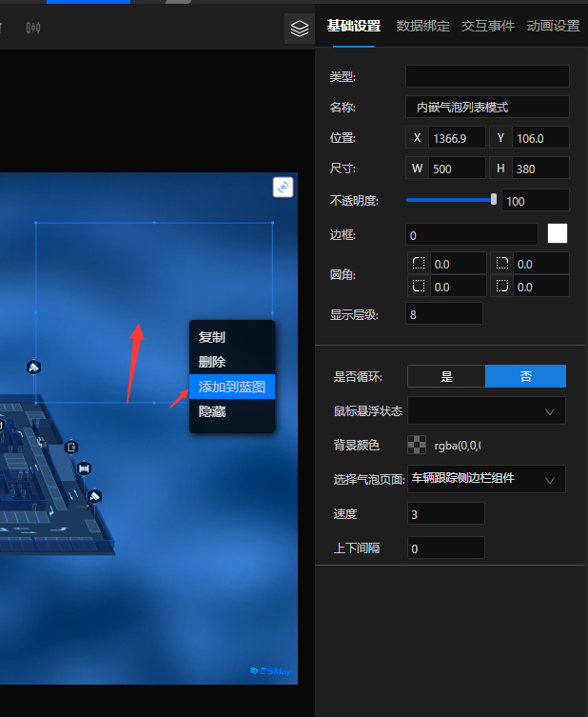Click the camera marker at map bottom
Screen dimensions: 588x717
[x=94, y=496]
